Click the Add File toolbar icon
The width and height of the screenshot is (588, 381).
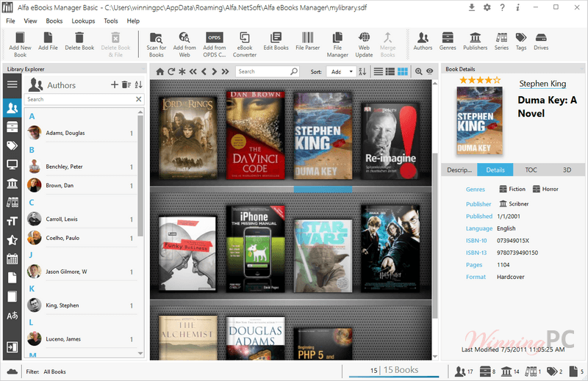[48, 41]
